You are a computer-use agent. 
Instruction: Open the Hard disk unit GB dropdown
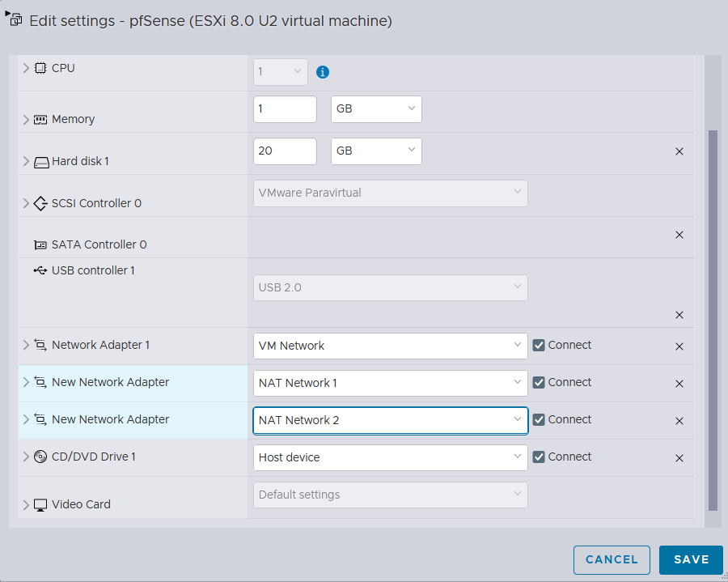(376, 151)
